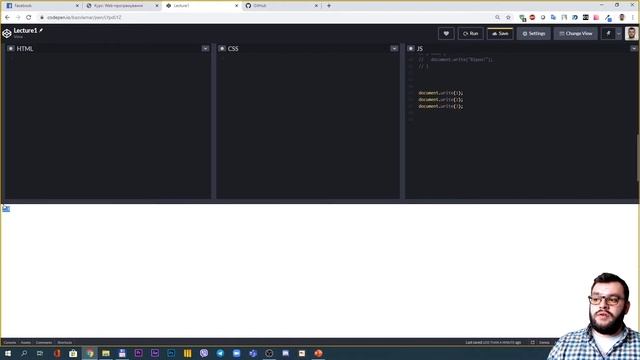Open the Chrome three-dot menu

tap(633, 18)
